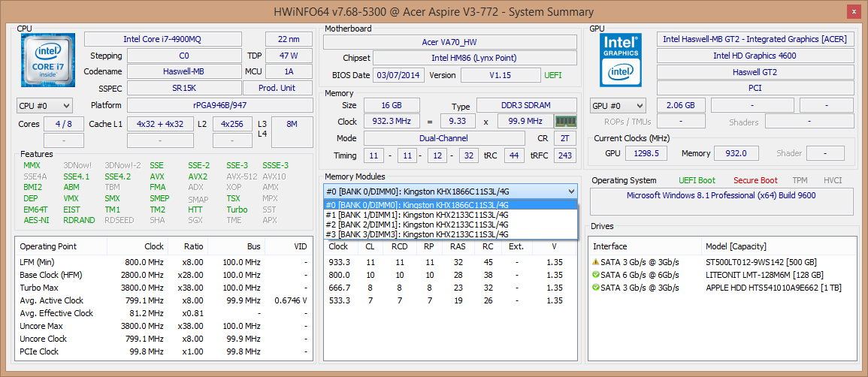Select module #3 BANK 3/DIMM3 Kingston KHX2133C11S3L/4G

coord(450,234)
